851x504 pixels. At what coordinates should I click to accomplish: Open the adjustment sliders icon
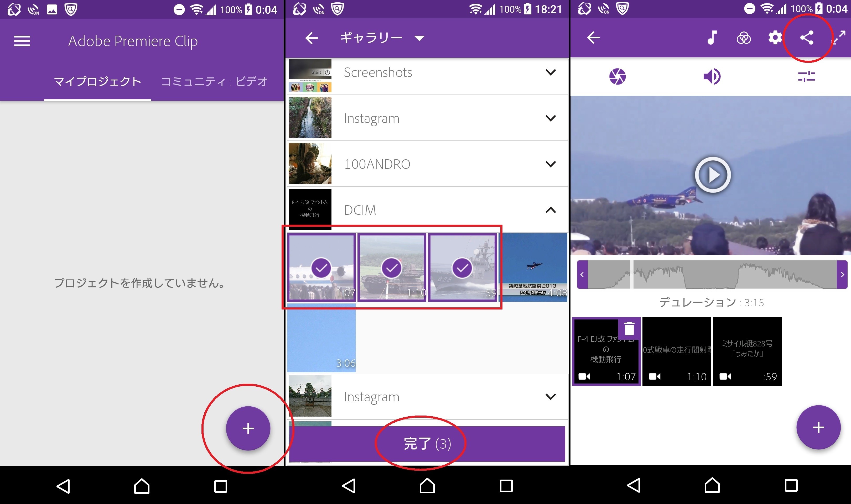tap(807, 77)
